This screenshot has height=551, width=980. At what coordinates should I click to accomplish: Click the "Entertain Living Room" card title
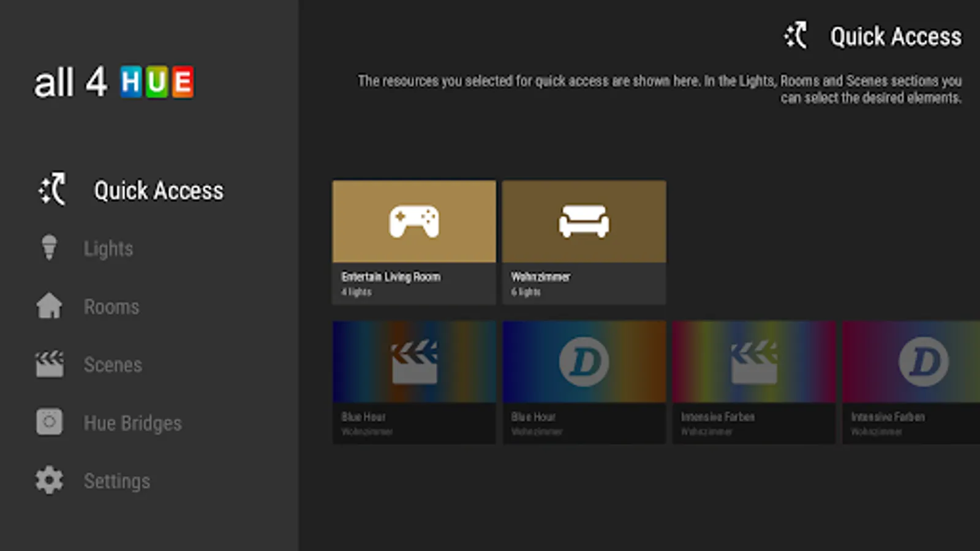(x=391, y=277)
